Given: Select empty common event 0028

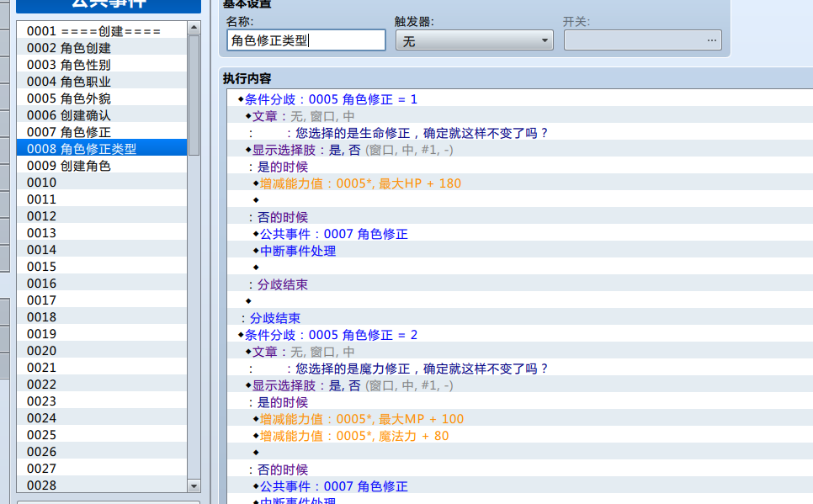Looking at the screenshot, I should (x=102, y=485).
